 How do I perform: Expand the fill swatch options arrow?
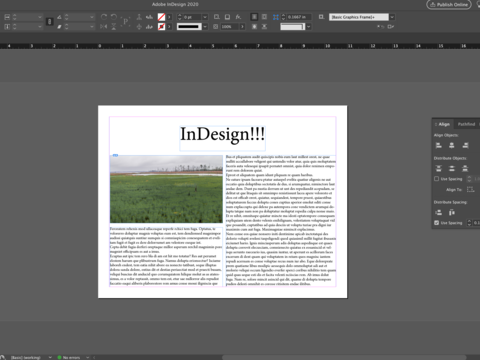(x=169, y=17)
